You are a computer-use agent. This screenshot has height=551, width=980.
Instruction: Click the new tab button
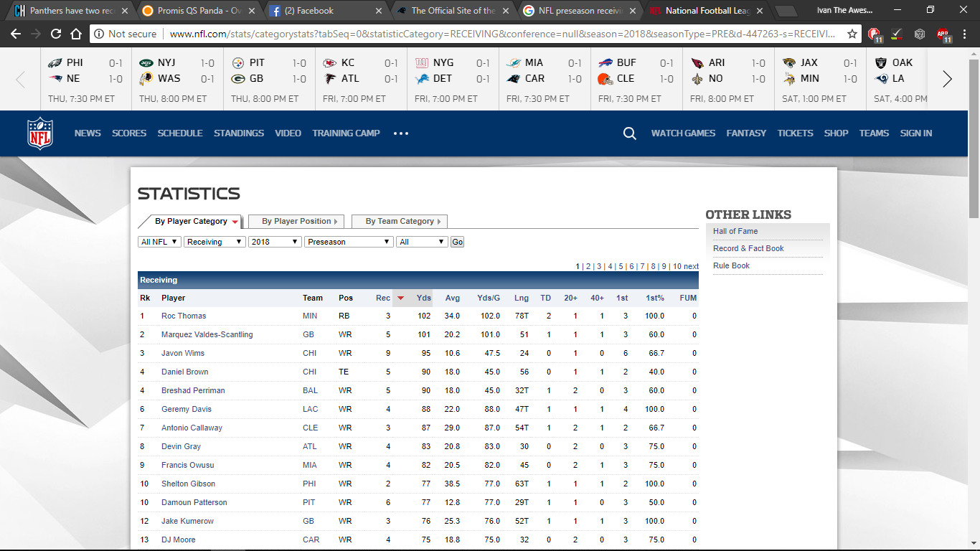pos(786,11)
